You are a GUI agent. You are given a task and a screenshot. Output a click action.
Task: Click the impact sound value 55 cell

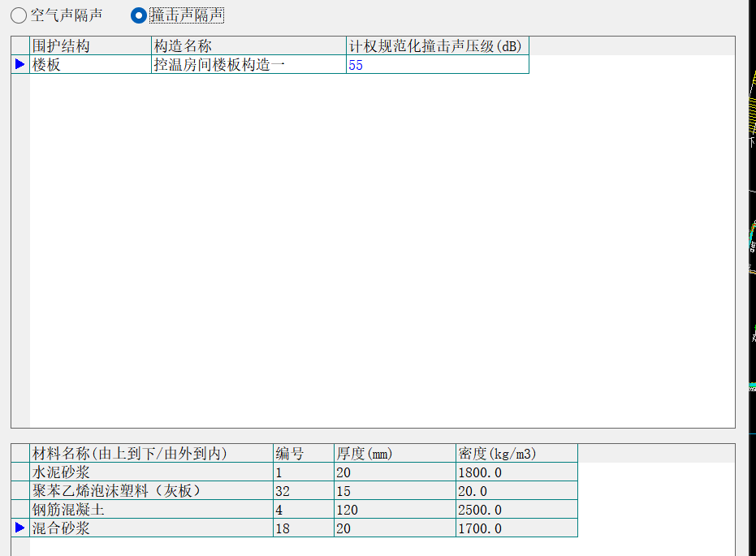point(437,65)
